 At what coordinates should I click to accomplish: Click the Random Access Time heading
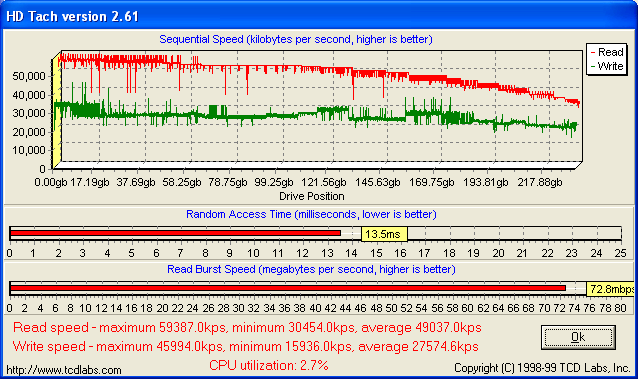click(311, 214)
